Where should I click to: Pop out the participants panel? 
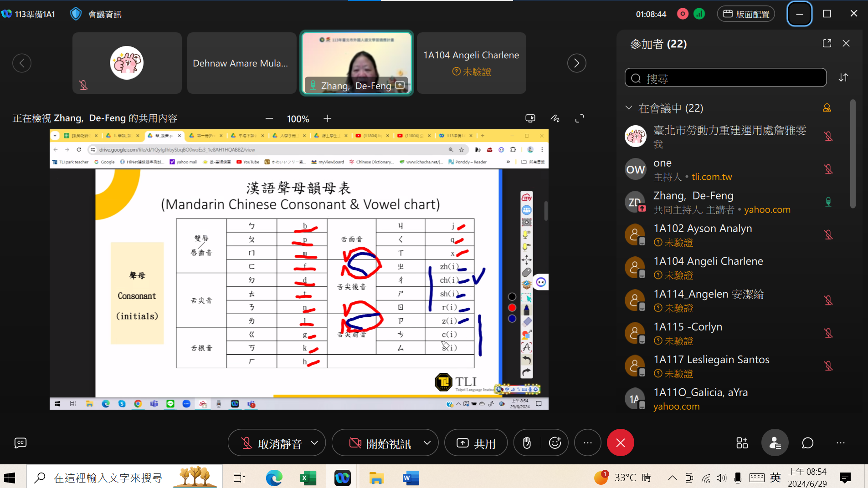827,43
